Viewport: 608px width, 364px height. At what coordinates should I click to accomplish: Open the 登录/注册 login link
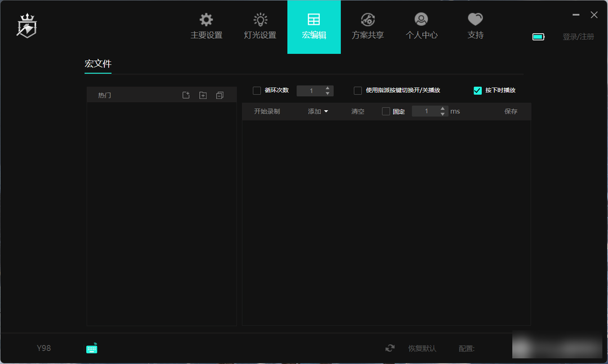(578, 37)
